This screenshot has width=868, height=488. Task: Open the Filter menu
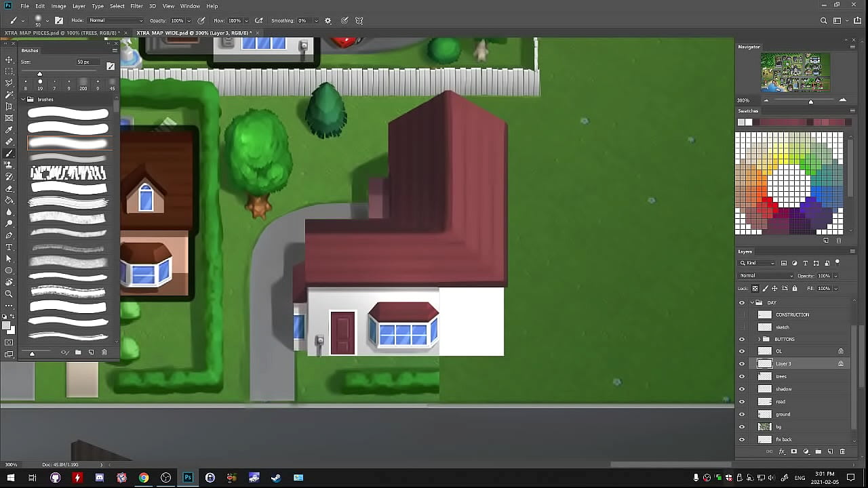click(136, 6)
